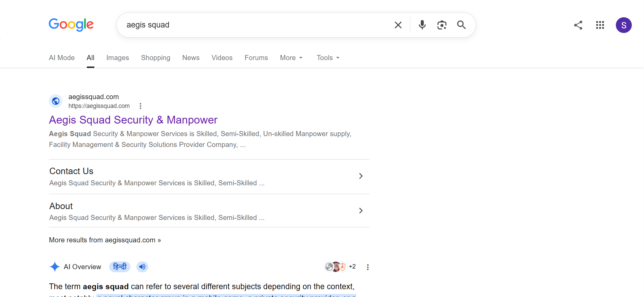
Task: Open the Shopping tab
Action: tap(156, 58)
